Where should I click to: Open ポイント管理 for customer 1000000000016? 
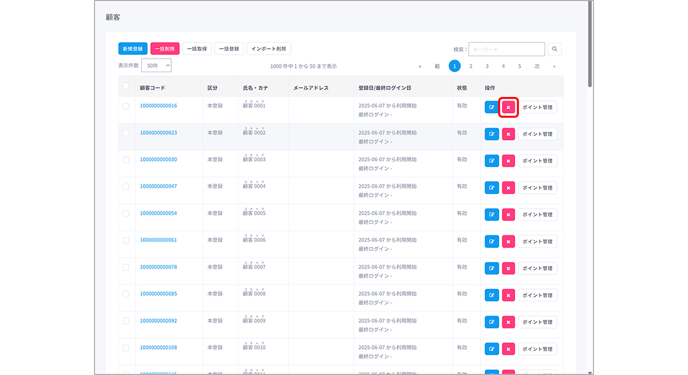pos(538,107)
